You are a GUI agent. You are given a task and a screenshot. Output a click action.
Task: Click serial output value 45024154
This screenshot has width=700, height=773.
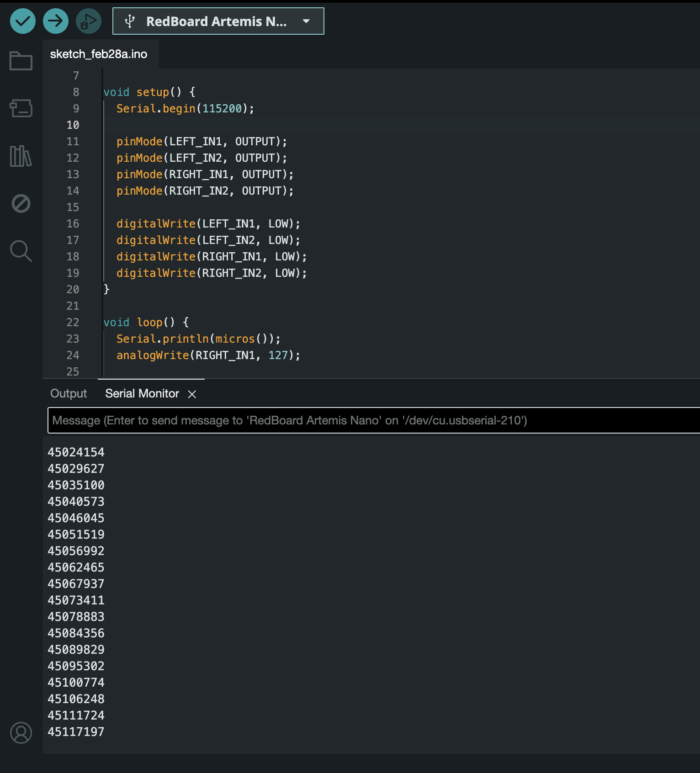coord(76,452)
